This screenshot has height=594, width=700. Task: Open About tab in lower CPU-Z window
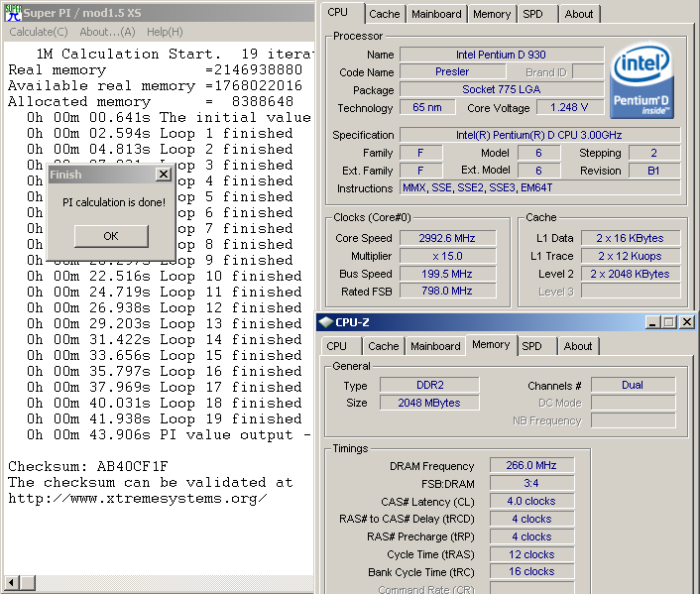click(x=578, y=346)
